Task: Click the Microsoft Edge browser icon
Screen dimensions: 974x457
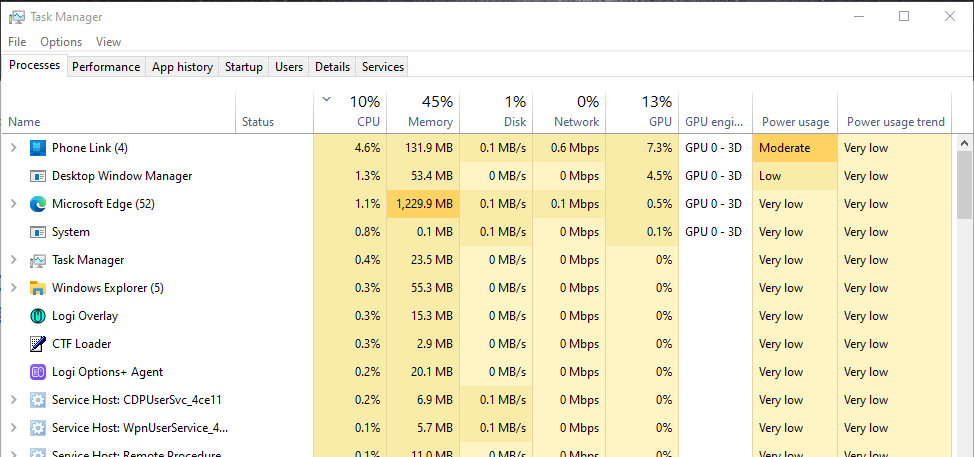Action: (38, 204)
